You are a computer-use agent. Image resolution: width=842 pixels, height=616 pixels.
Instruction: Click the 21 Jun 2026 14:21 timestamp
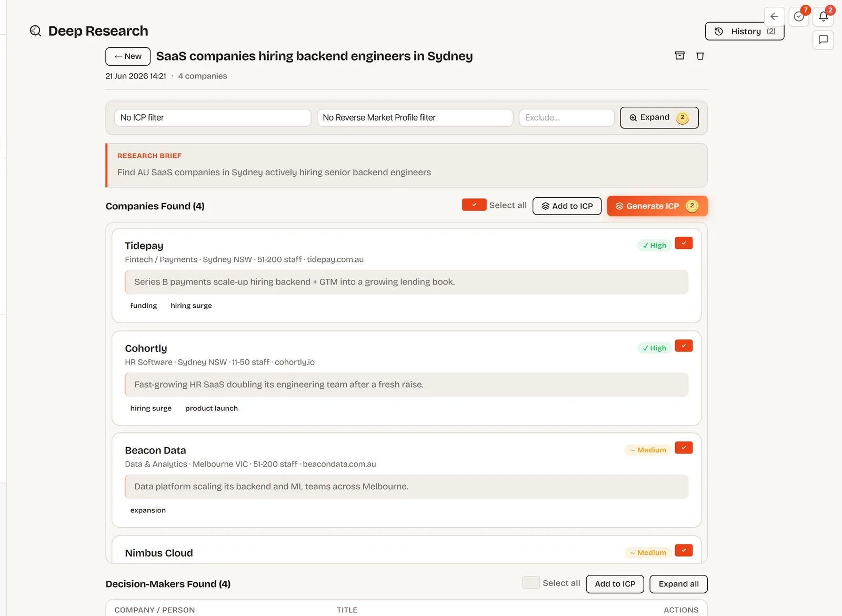click(x=136, y=76)
